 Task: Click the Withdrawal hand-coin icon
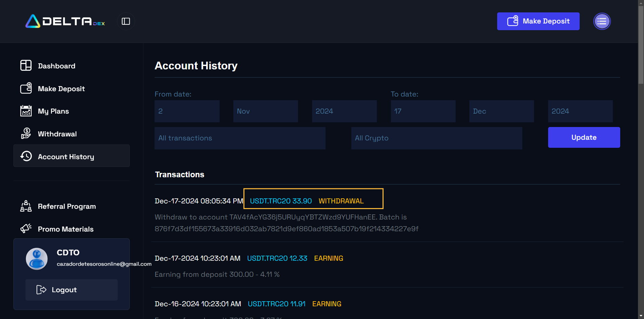[26, 134]
